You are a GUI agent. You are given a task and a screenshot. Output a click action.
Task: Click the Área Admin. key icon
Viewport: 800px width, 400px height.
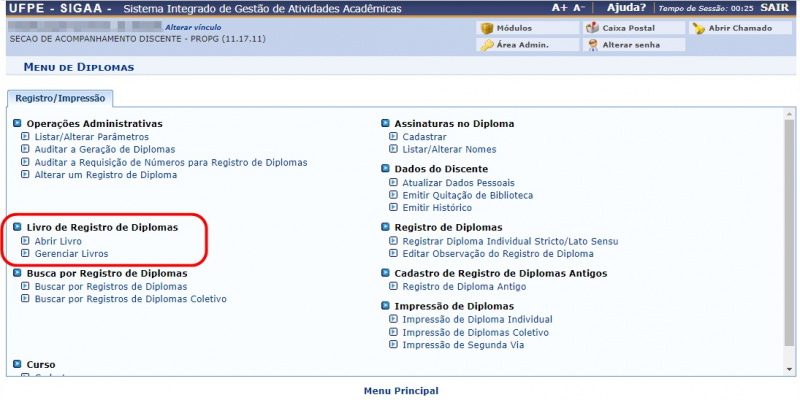[x=487, y=45]
